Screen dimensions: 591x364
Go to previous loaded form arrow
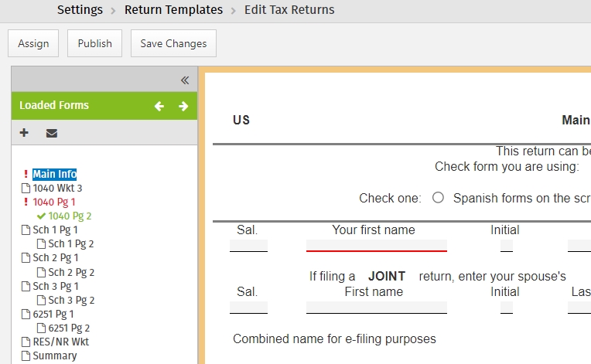159,106
